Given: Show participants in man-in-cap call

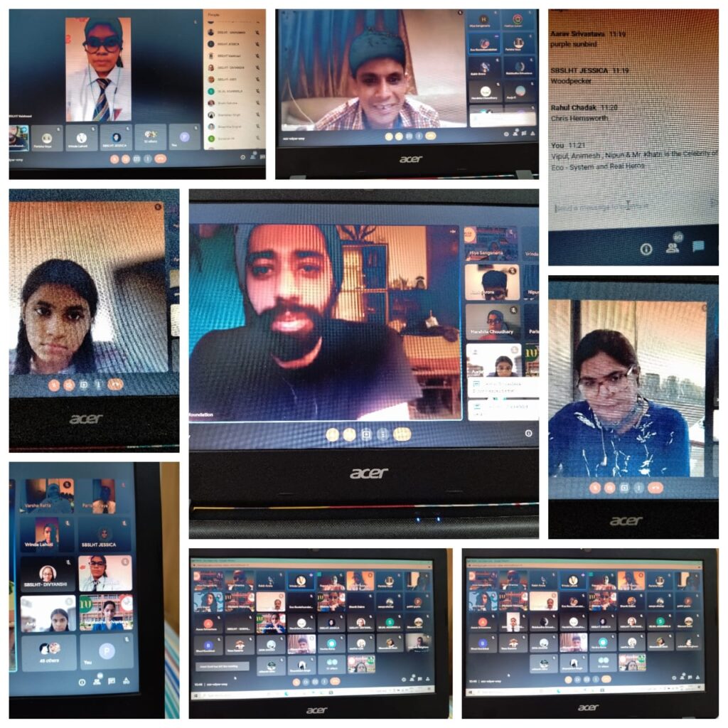Looking at the screenshot, I should click(515, 133).
